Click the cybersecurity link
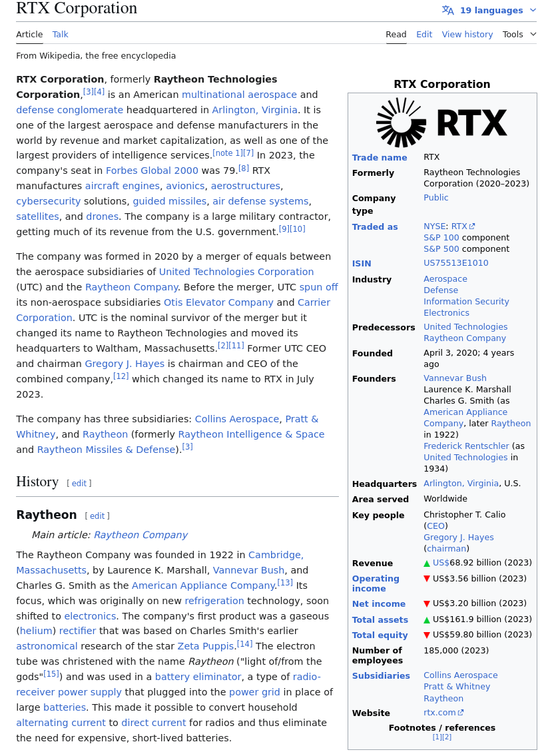The image size is (548, 756). pyautogui.click(x=48, y=201)
